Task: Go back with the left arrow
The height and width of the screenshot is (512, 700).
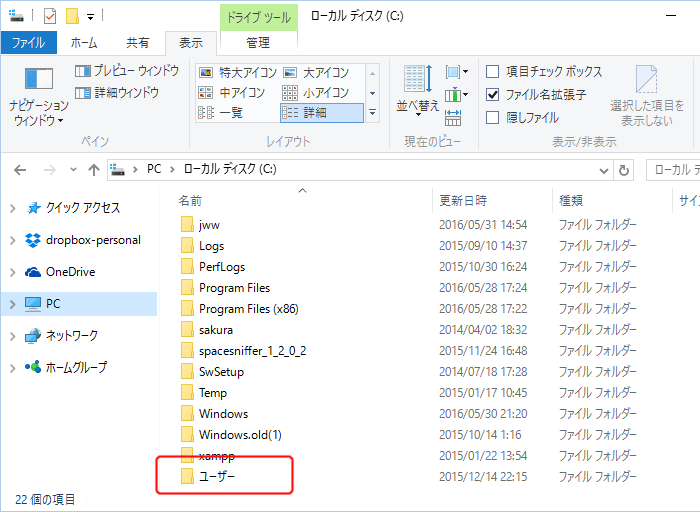Action: coord(20,170)
